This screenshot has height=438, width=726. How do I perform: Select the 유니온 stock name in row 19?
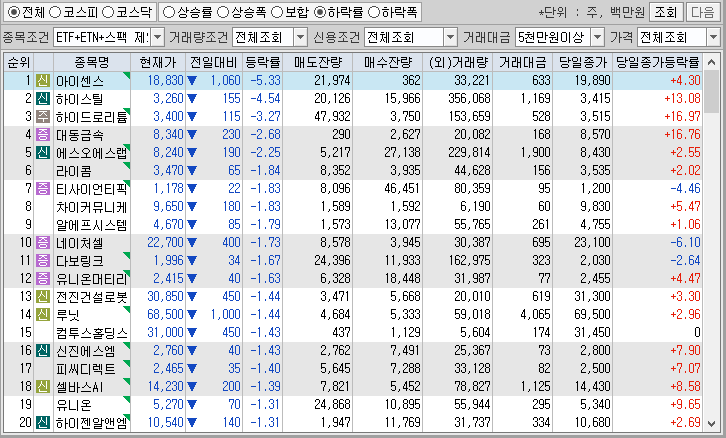pos(74,405)
